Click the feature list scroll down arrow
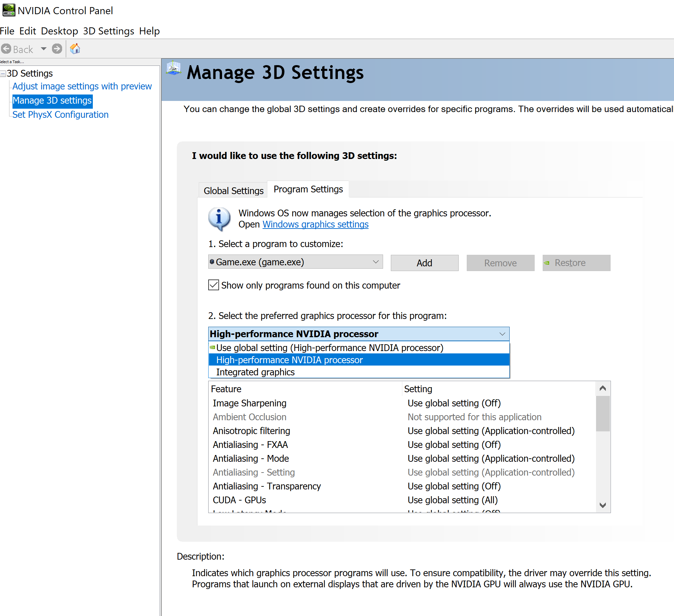The width and height of the screenshot is (674, 616). [603, 505]
